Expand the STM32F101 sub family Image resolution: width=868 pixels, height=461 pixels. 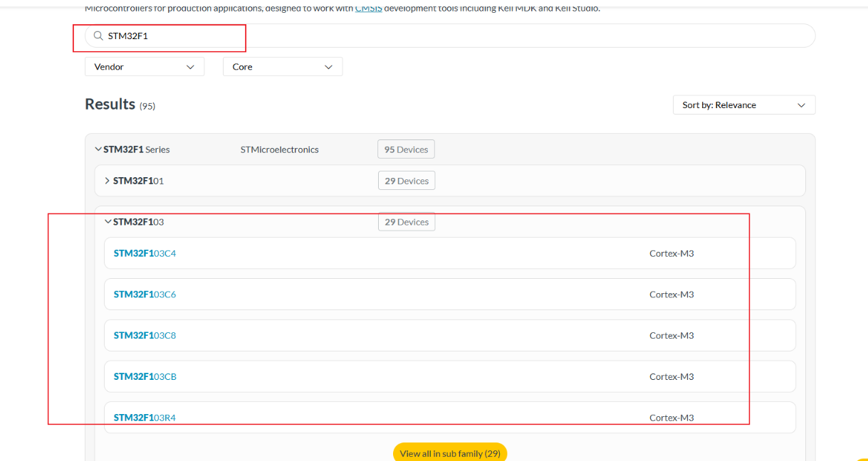coord(108,181)
